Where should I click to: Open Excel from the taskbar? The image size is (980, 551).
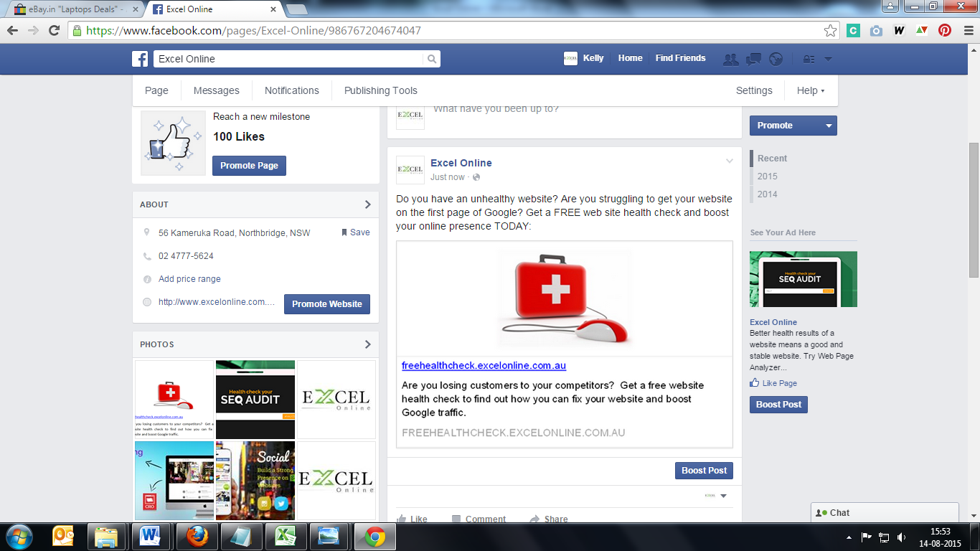pos(285,537)
